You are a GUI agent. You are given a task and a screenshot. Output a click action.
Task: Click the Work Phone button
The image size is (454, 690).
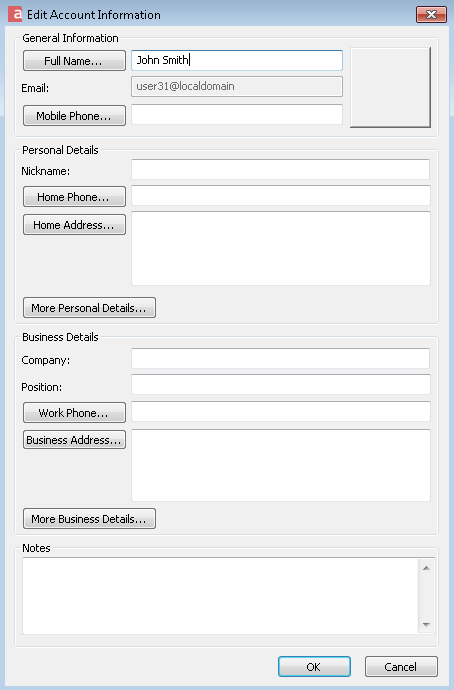pyautogui.click(x=74, y=413)
